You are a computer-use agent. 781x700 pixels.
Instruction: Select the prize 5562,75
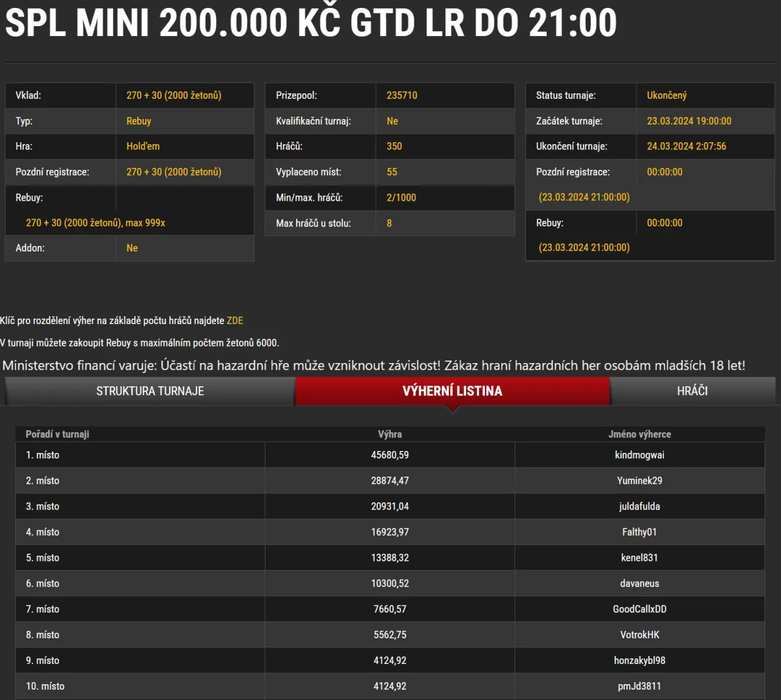click(x=390, y=635)
